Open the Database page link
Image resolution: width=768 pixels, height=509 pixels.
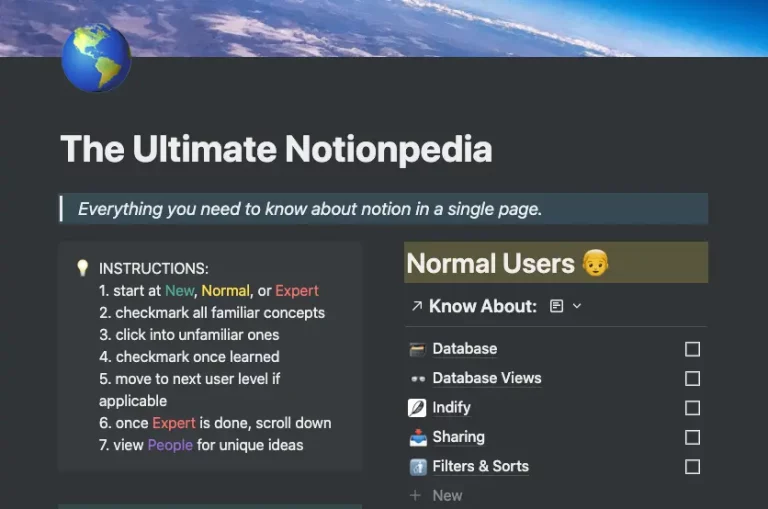point(465,349)
